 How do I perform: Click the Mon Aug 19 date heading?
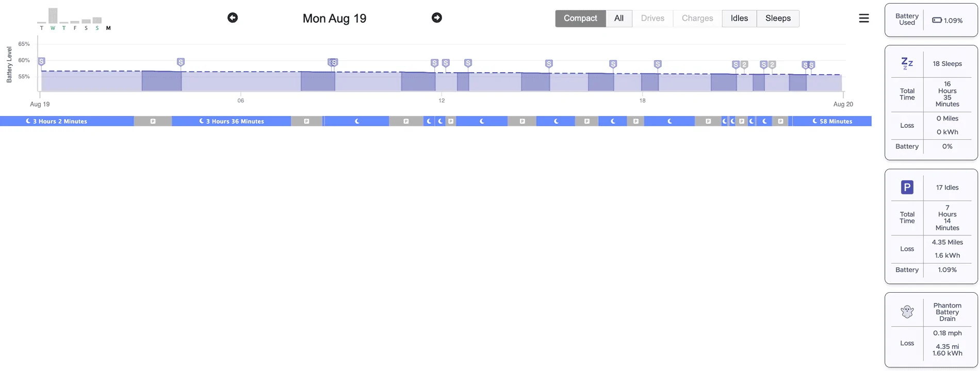point(334,19)
